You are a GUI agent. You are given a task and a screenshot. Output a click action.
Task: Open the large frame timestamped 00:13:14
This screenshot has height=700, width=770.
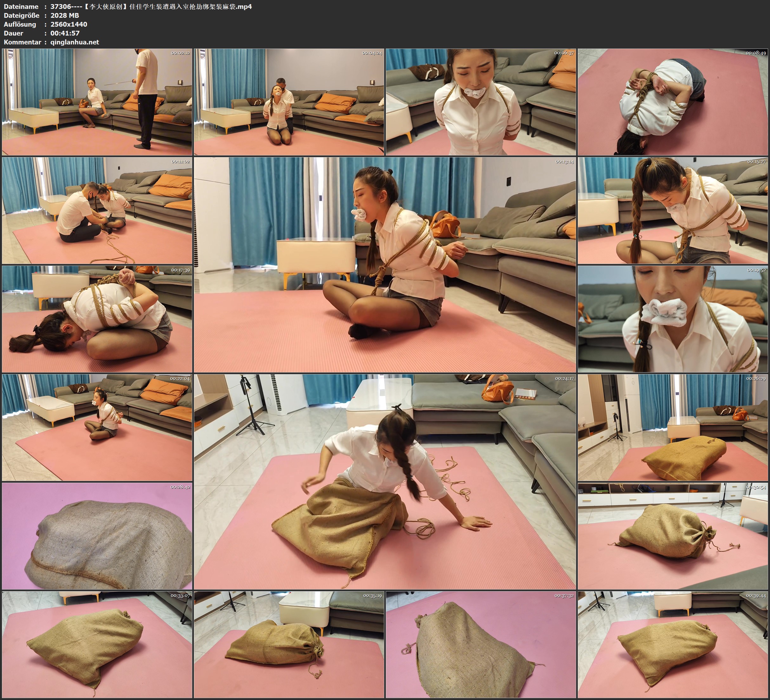coord(385,264)
